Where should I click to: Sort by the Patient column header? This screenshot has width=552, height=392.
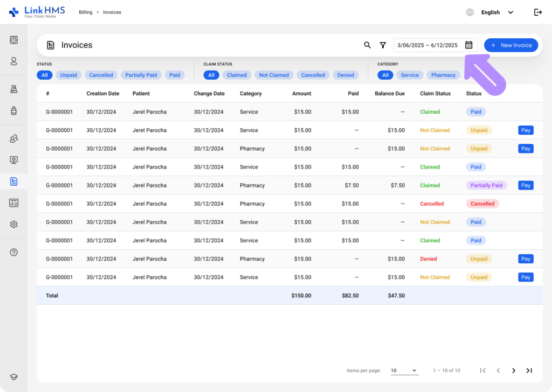click(141, 94)
